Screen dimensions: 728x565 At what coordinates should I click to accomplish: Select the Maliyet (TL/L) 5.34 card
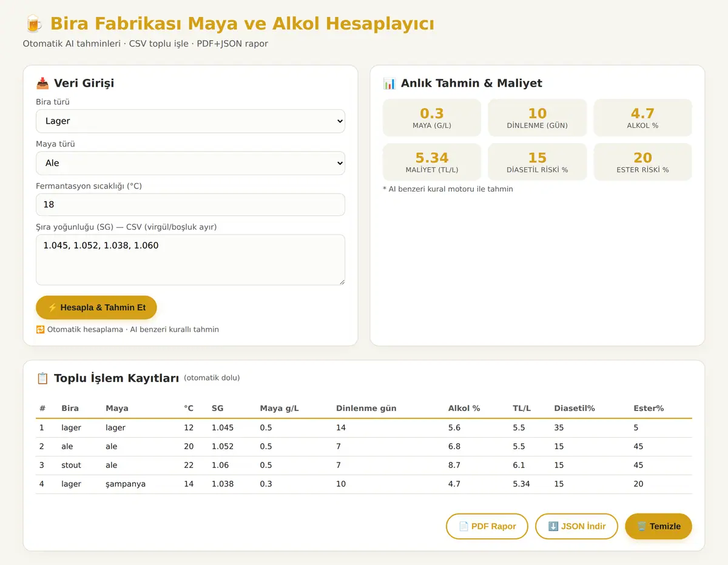432,162
